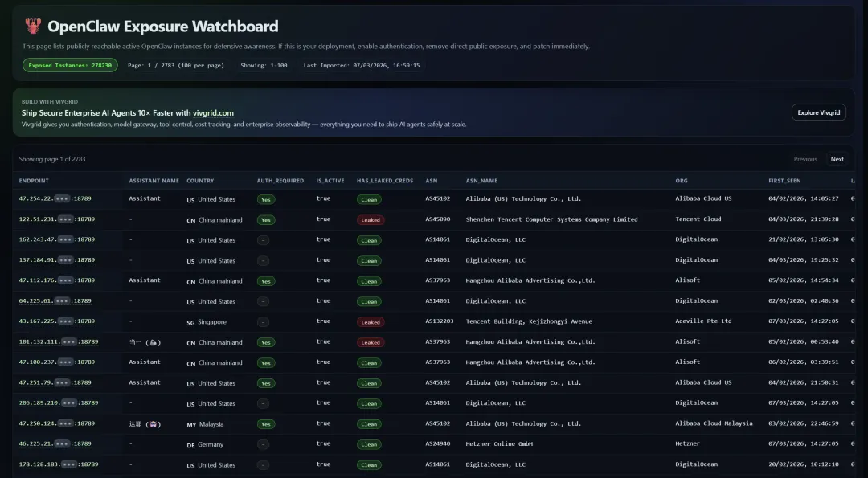Click first seen 20/02/2026, 10:12:10 cell
Viewport: 868px width, 478px height.
pyautogui.click(x=803, y=464)
